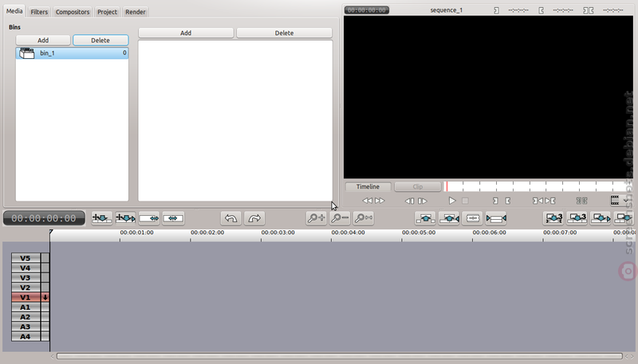Zoom in on the timeline
The height and width of the screenshot is (364, 638).
pos(316,218)
